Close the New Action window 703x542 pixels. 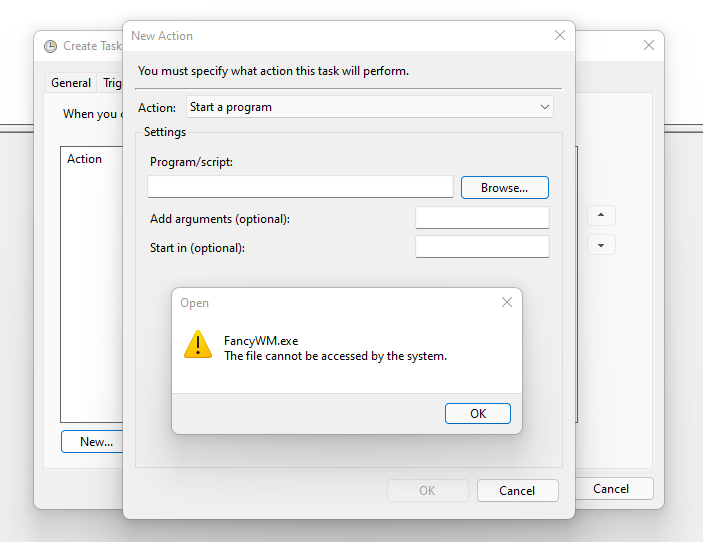pyautogui.click(x=560, y=35)
